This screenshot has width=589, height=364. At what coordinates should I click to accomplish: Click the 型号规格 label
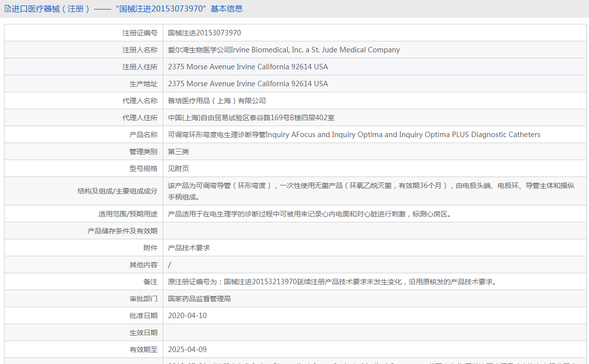(143, 169)
